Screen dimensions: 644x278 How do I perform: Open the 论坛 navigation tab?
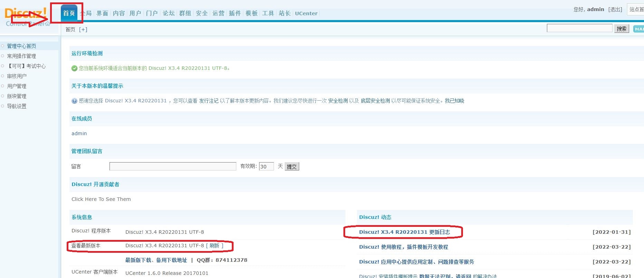click(x=169, y=13)
